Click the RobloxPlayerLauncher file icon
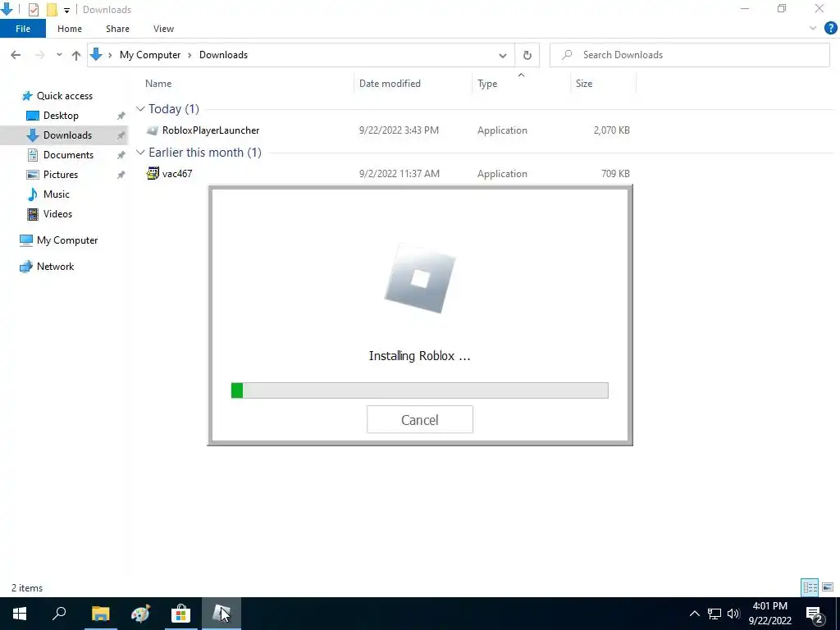This screenshot has width=840, height=630. pyautogui.click(x=153, y=130)
